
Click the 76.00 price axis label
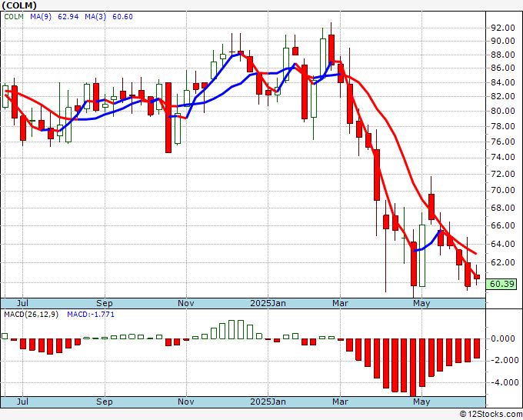tap(503, 142)
